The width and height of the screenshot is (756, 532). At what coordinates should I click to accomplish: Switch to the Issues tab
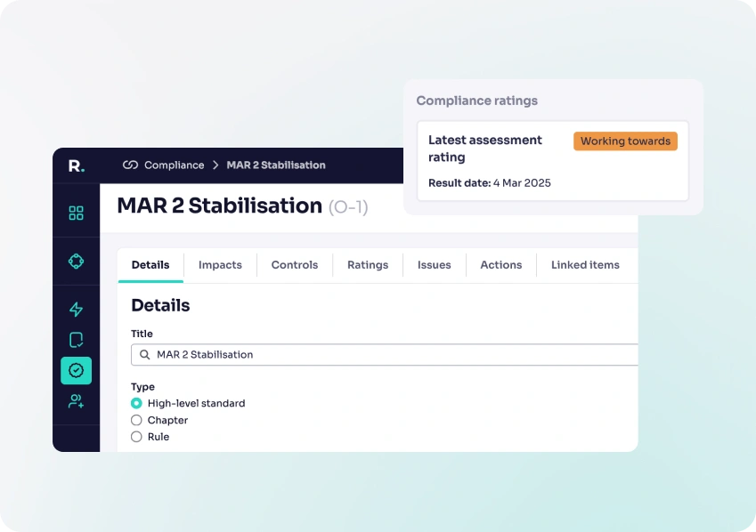434,264
